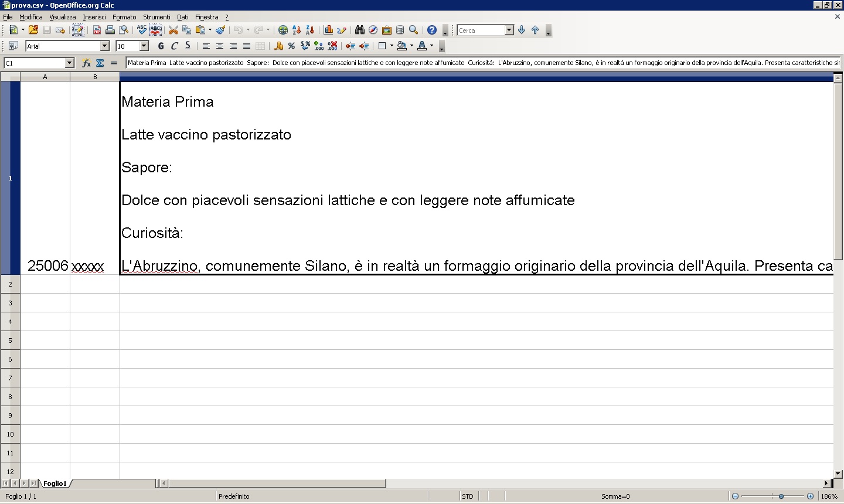
Task: Toggle italic formatting with the C button
Action: click(x=175, y=46)
